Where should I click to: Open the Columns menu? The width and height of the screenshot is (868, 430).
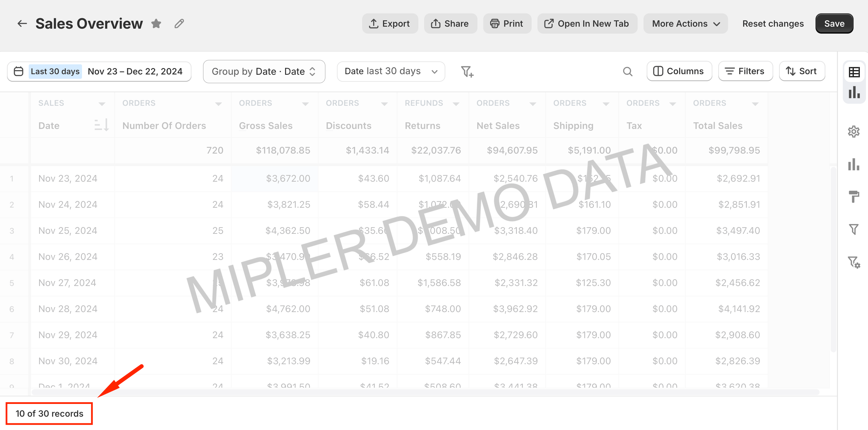[679, 72]
